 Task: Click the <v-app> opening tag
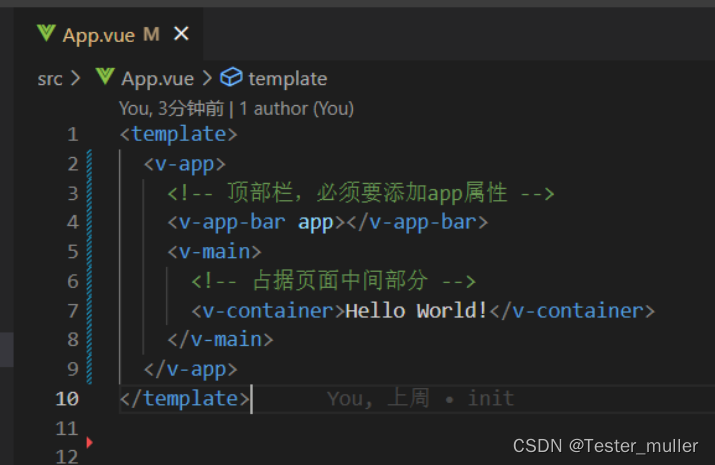coord(185,164)
